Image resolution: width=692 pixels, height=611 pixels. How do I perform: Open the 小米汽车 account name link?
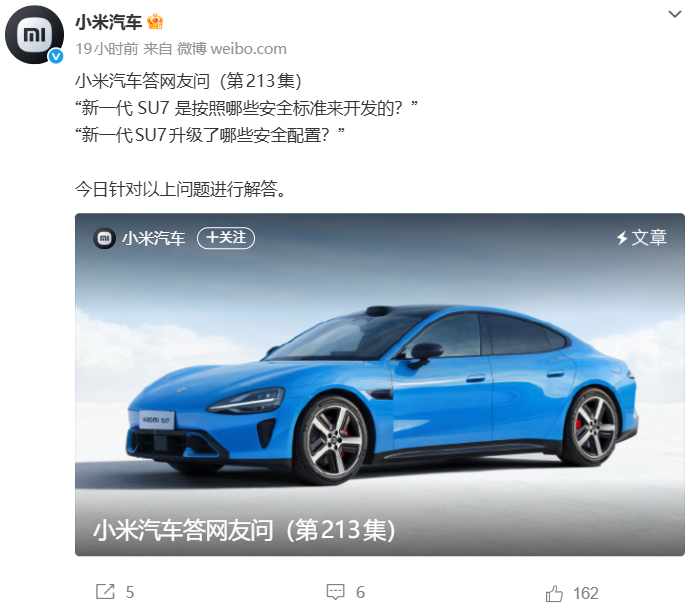click(x=109, y=22)
